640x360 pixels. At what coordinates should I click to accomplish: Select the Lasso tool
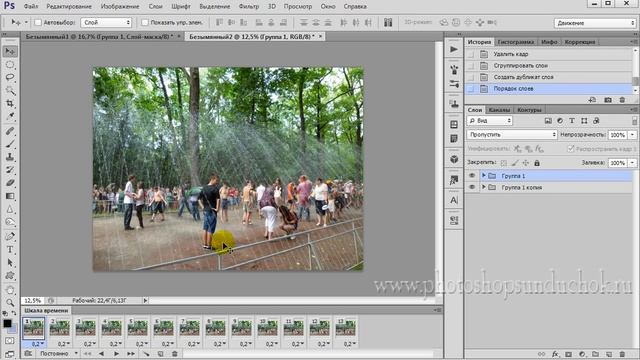click(10, 78)
